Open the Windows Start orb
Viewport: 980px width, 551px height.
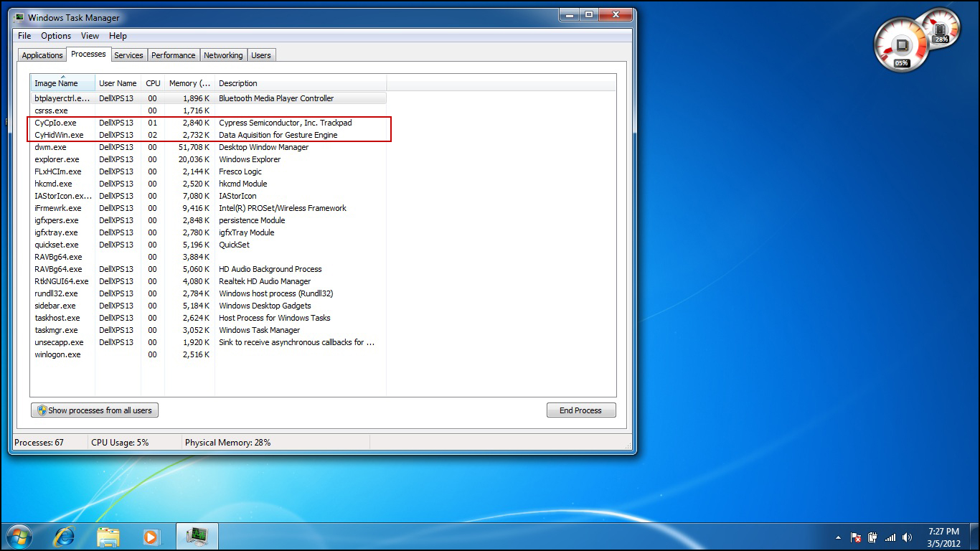18,536
